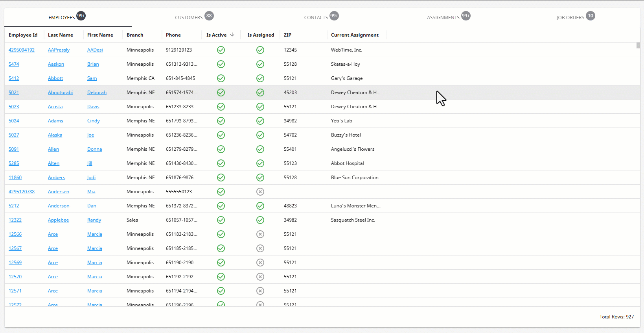This screenshot has height=333, width=644.
Task: Sort by the Current Assignment column header
Action: click(355, 35)
